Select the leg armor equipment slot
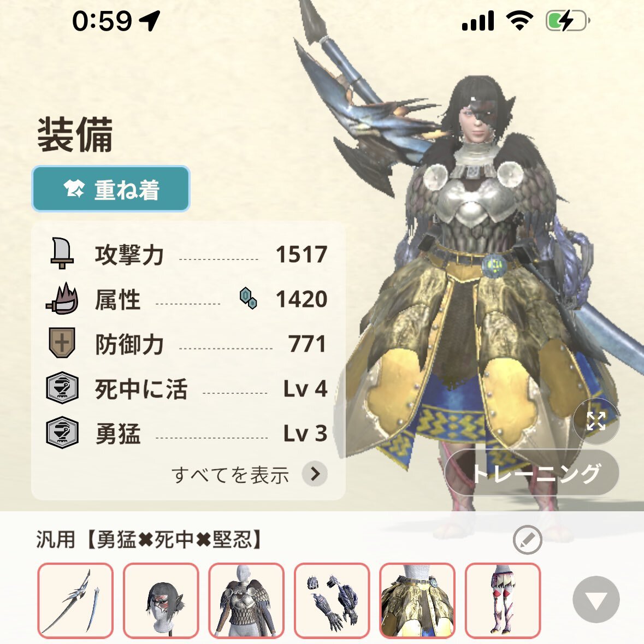644x644 pixels. pyautogui.click(x=503, y=600)
